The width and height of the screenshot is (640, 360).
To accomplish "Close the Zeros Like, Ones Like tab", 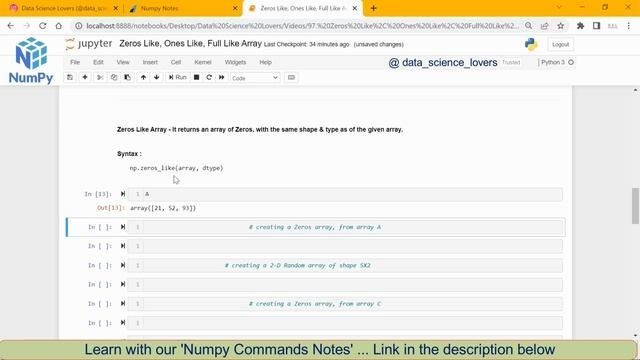I will [x=355, y=8].
